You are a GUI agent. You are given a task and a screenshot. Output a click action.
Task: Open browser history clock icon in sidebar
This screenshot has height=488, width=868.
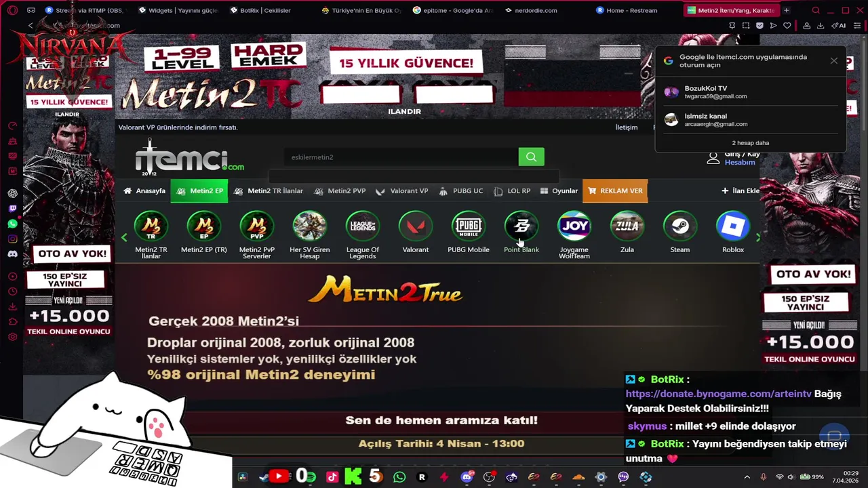12,291
